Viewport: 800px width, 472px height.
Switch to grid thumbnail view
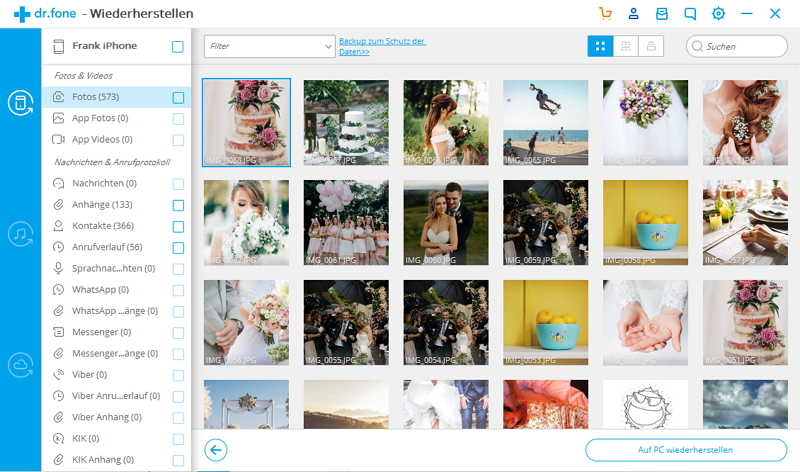point(601,46)
